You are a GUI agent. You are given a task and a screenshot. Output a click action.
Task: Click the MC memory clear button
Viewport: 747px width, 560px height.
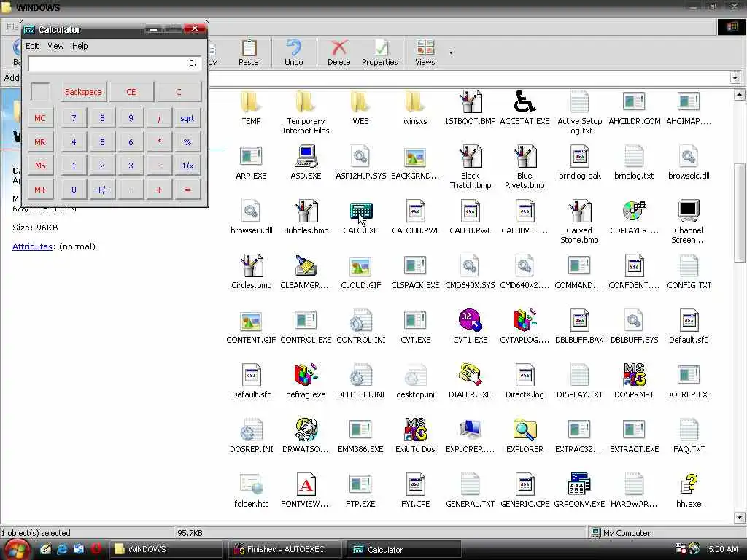[40, 118]
